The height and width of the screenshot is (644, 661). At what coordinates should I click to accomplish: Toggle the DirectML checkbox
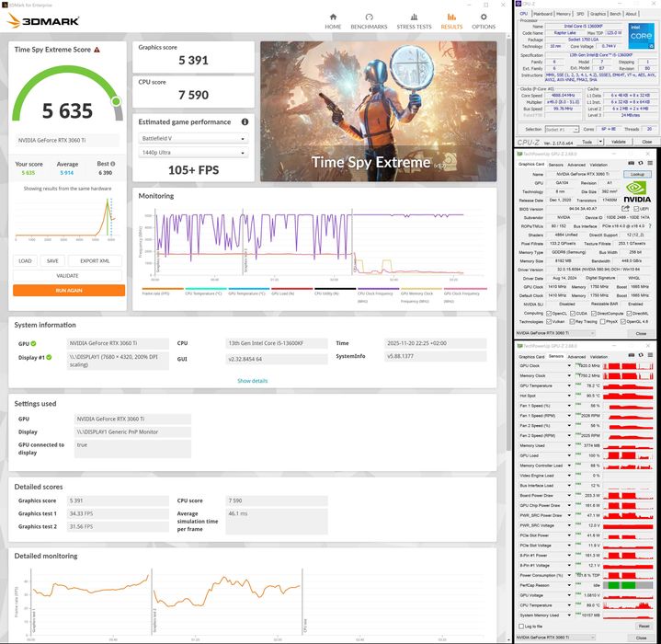point(629,314)
